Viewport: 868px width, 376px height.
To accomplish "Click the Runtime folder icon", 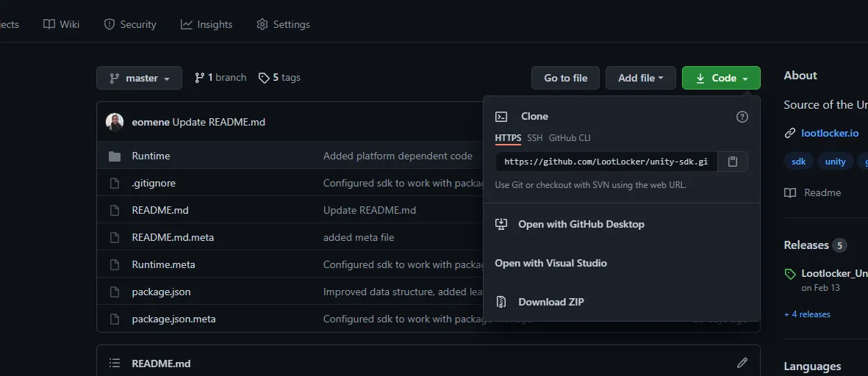I will pyautogui.click(x=115, y=156).
